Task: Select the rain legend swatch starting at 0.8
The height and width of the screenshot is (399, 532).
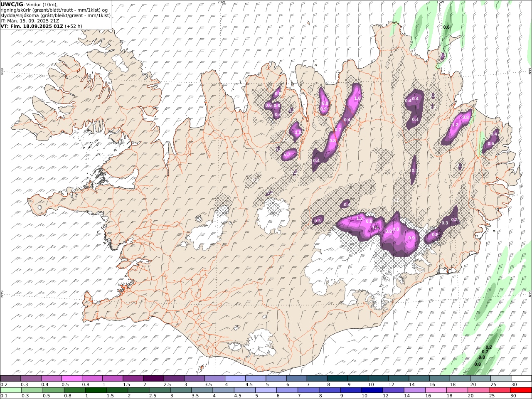Action: tap(74, 390)
